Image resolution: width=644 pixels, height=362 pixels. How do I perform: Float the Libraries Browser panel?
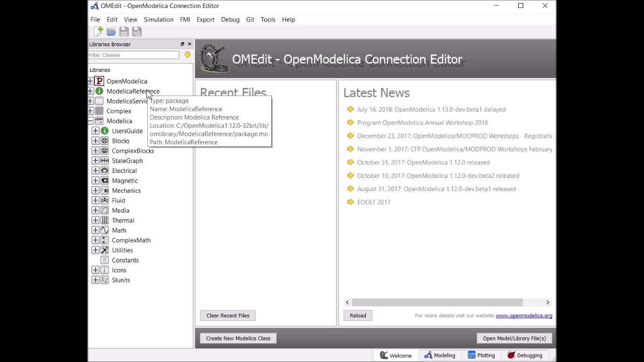click(x=182, y=44)
